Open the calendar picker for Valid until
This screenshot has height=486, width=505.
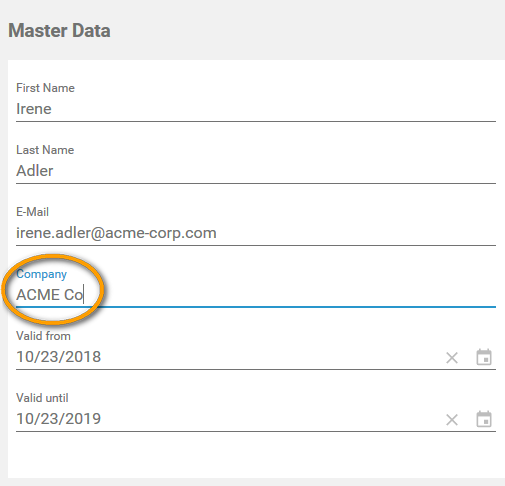(x=484, y=419)
